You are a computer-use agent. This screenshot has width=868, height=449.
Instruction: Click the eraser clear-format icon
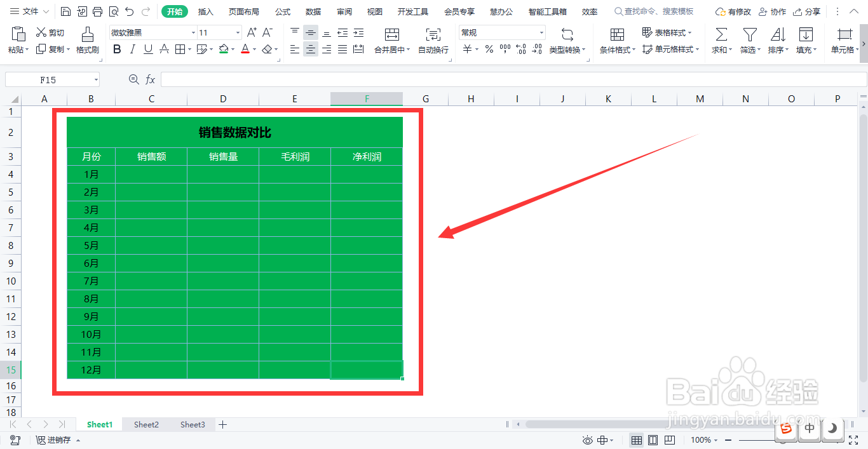268,49
